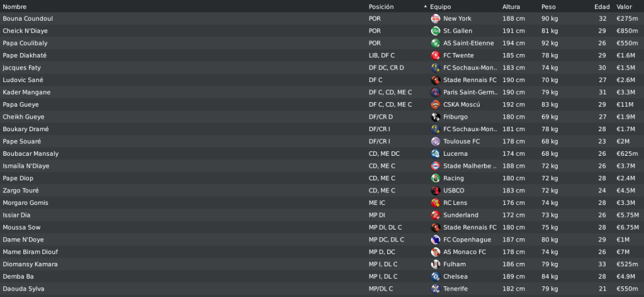
Task: Select the Papa Gueye player row
Action: coord(322,105)
